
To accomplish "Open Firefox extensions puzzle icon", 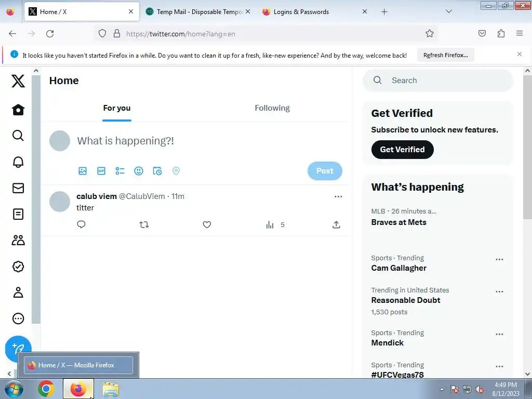I will click(x=501, y=33).
